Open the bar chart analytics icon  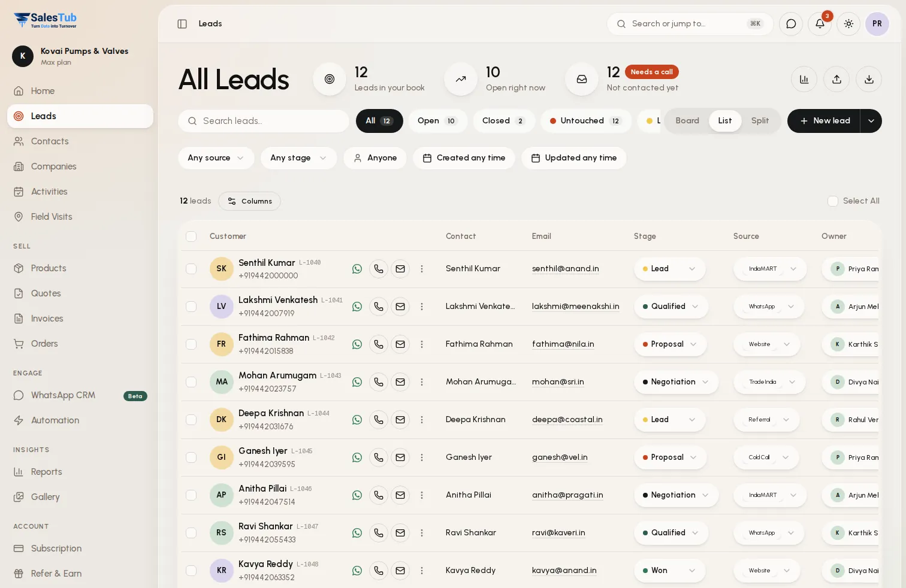pos(804,79)
